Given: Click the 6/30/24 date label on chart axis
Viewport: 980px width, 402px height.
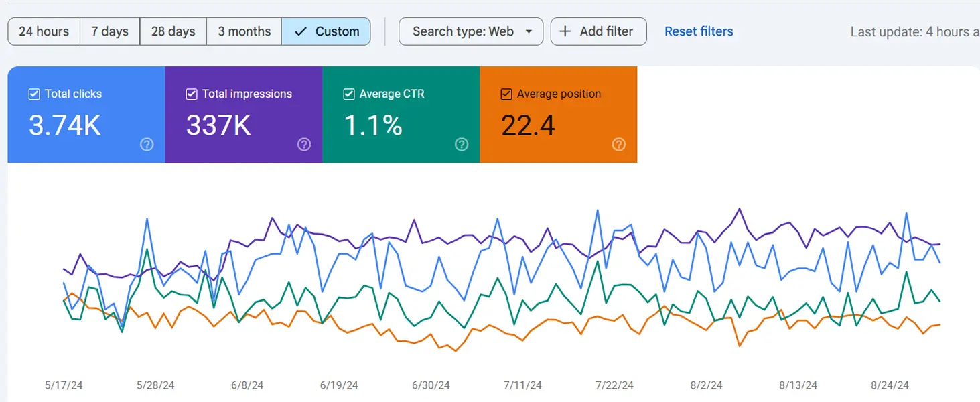Looking at the screenshot, I should coord(430,385).
